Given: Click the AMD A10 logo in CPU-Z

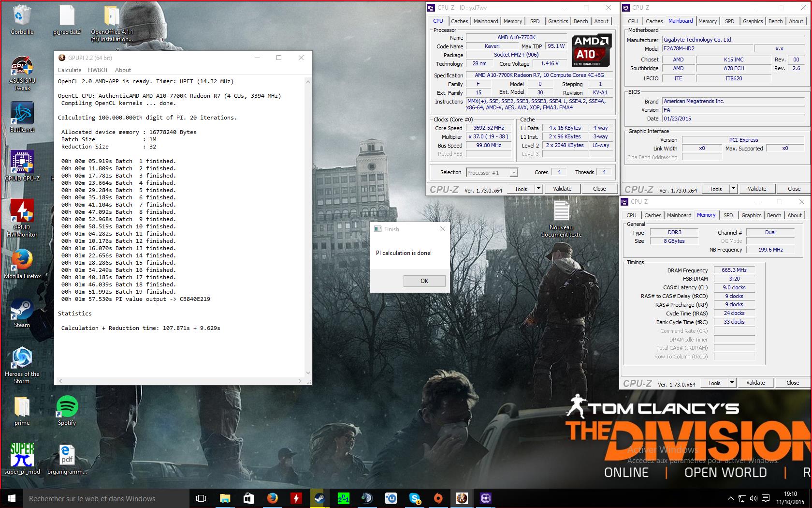Looking at the screenshot, I should click(592, 51).
